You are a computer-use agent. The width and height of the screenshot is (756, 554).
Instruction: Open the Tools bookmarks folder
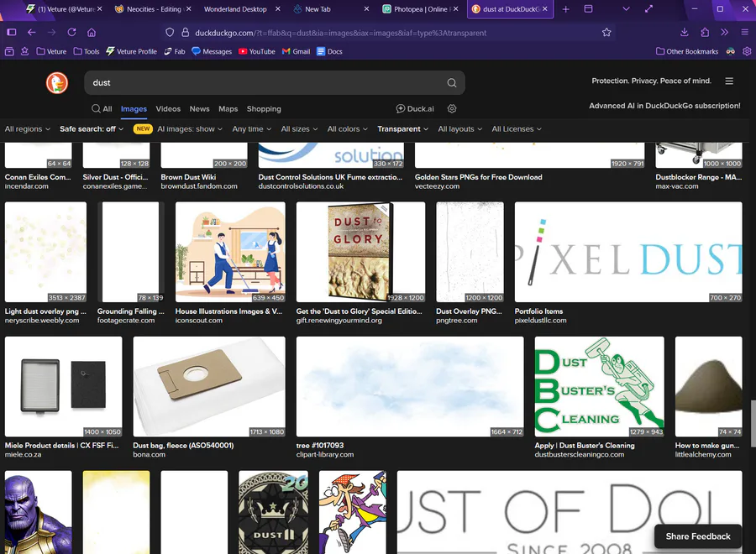[x=87, y=51]
